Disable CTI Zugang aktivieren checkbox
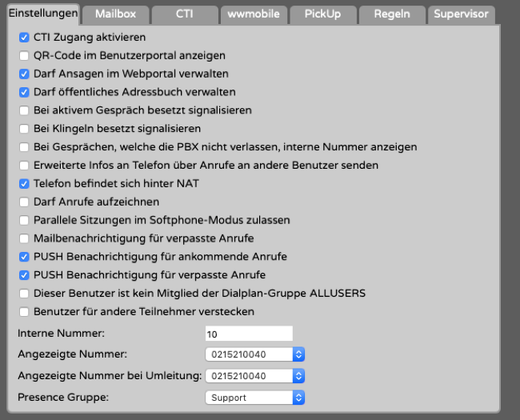Screen dimensions: 520x420 click(x=24, y=38)
